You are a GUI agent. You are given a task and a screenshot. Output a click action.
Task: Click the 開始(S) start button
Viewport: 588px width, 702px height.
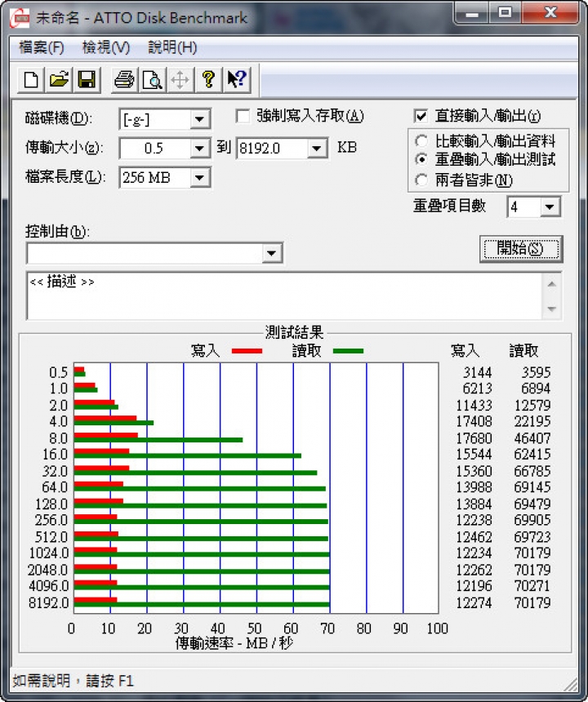click(521, 249)
